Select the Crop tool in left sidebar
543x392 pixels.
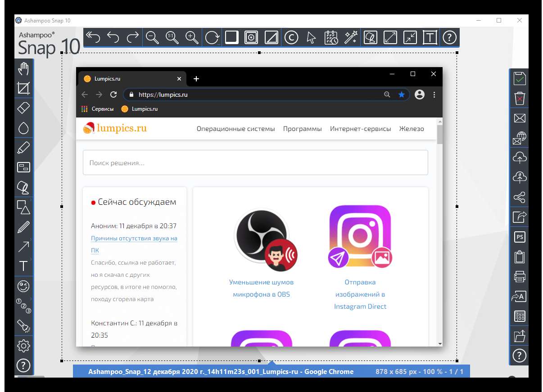coord(23,88)
